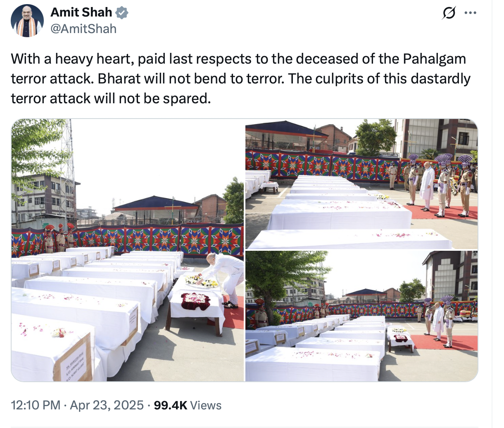Open the bottom-right photo of the courtyard
Screen dimensions: 504x428
[x=361, y=316]
